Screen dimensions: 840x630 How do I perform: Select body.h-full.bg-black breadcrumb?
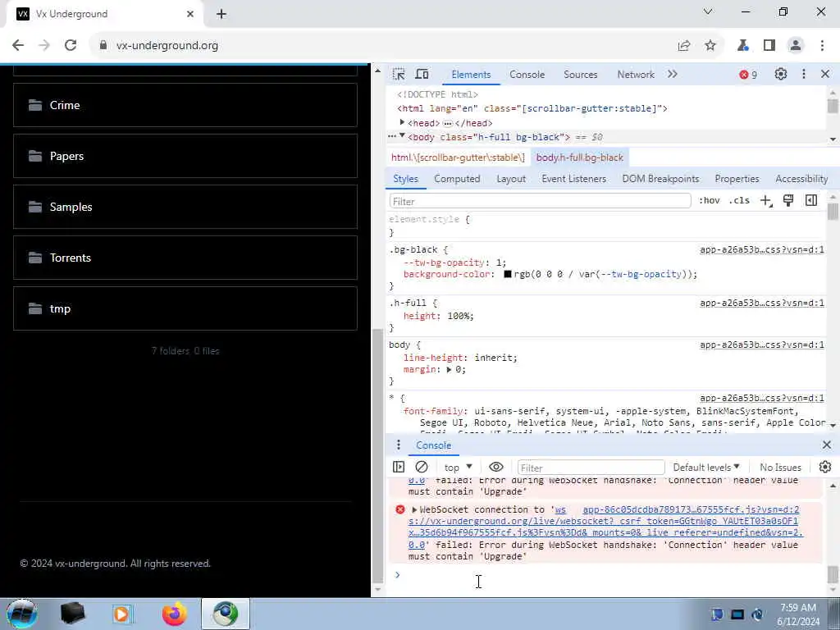[x=580, y=157]
